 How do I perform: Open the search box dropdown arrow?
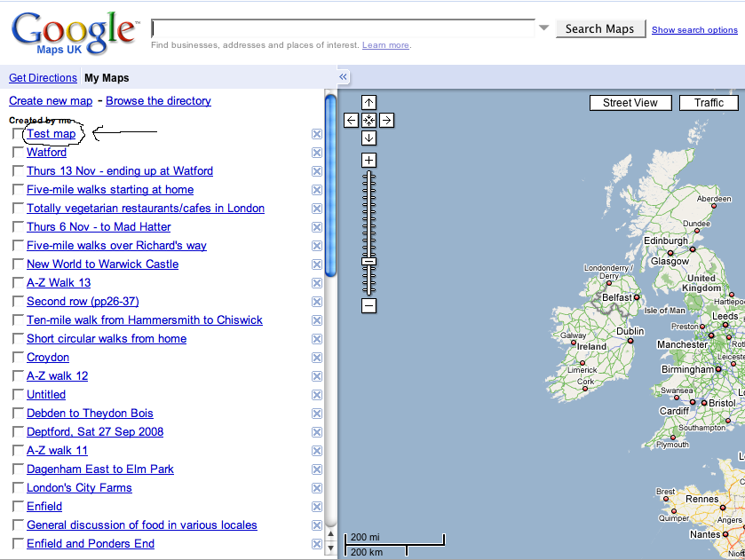point(543,28)
